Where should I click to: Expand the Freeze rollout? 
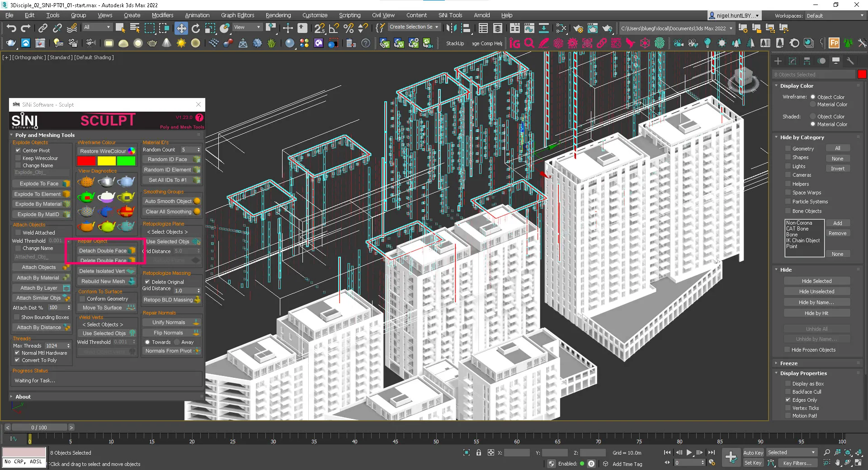[788, 363]
